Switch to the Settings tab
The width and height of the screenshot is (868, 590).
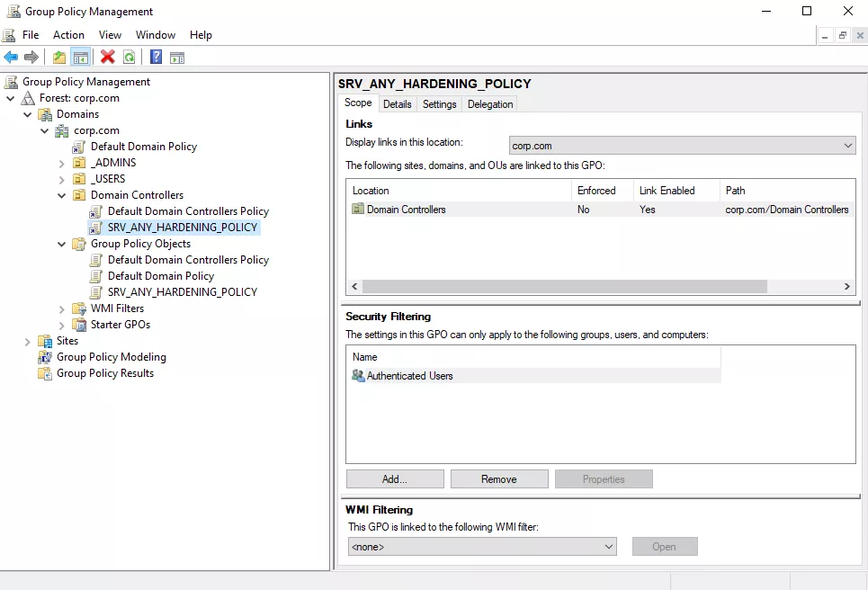[x=440, y=104]
